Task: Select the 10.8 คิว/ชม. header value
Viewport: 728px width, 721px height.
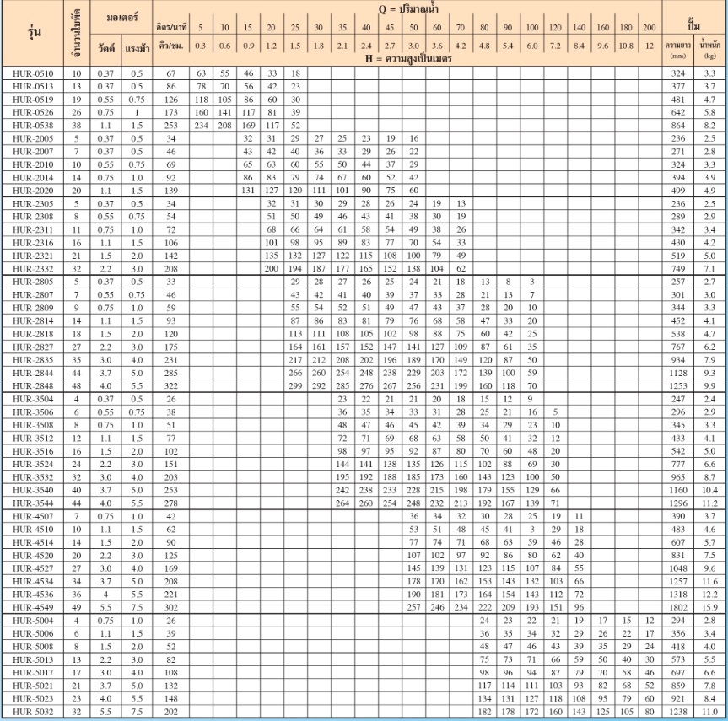Action: coord(626,46)
